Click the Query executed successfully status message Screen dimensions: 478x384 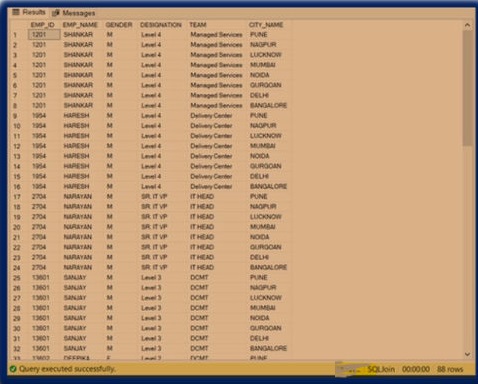pos(67,369)
